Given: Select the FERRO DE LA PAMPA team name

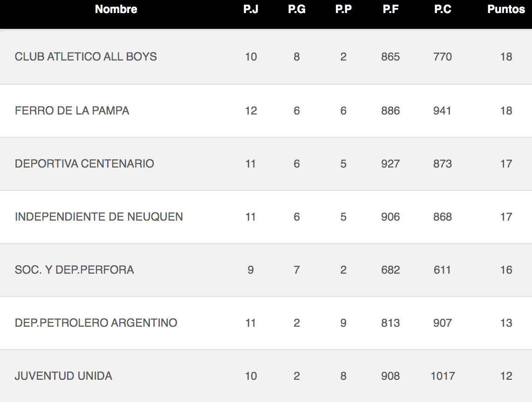Looking at the screenshot, I should pos(72,111).
